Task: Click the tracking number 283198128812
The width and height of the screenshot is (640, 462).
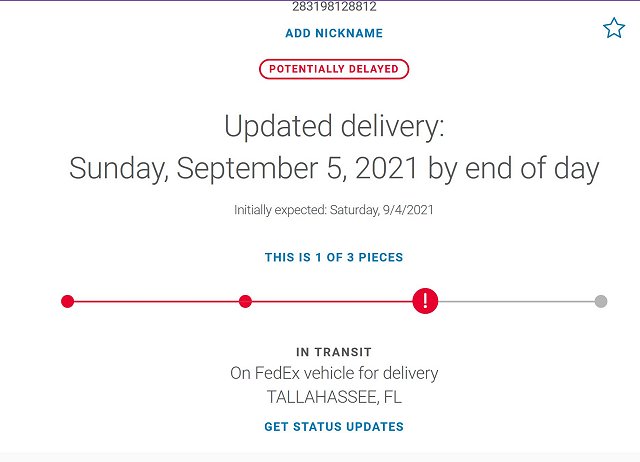Action: tap(334, 6)
